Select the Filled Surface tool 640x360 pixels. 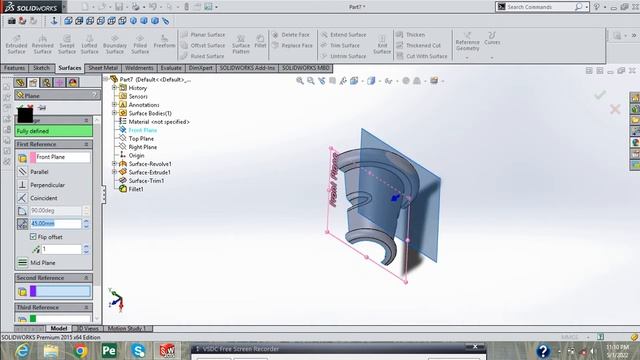(x=140, y=44)
